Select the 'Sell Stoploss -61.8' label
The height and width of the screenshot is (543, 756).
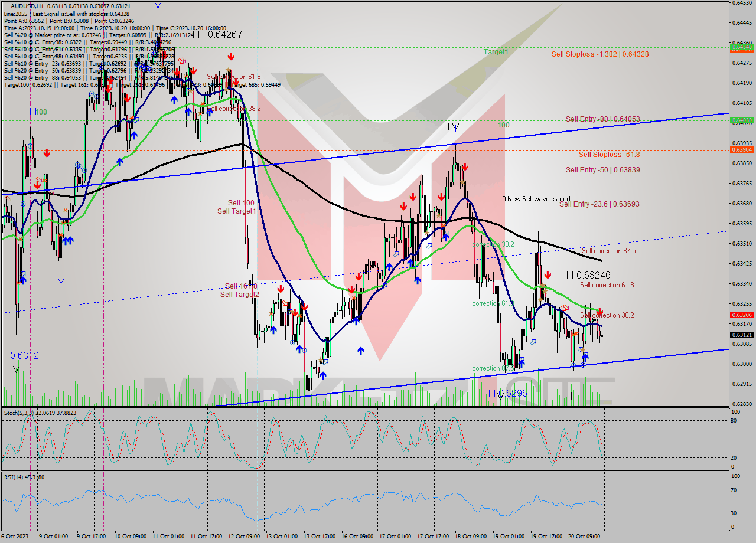tap(609, 154)
